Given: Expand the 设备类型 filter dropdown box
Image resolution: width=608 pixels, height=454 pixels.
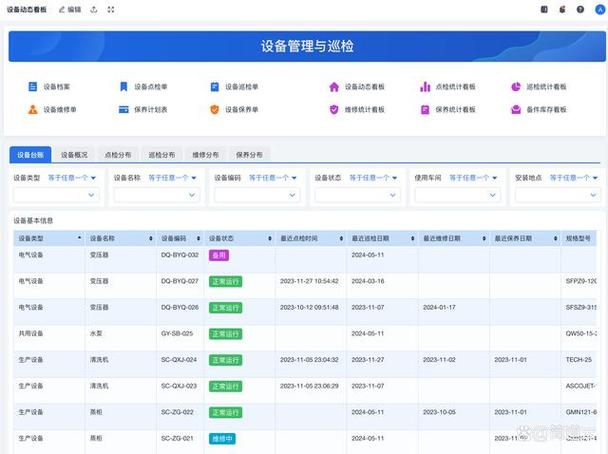Looking at the screenshot, I should (56, 195).
